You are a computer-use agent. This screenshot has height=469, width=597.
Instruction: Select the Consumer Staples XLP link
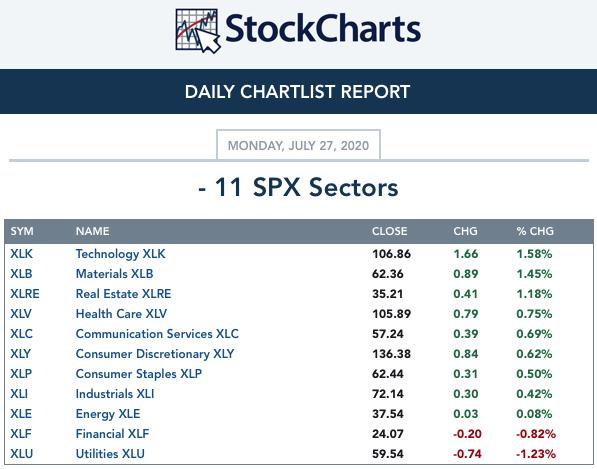click(x=139, y=374)
